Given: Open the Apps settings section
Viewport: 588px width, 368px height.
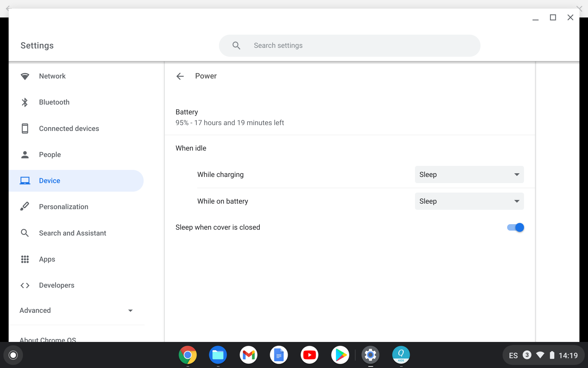Looking at the screenshot, I should point(77,259).
